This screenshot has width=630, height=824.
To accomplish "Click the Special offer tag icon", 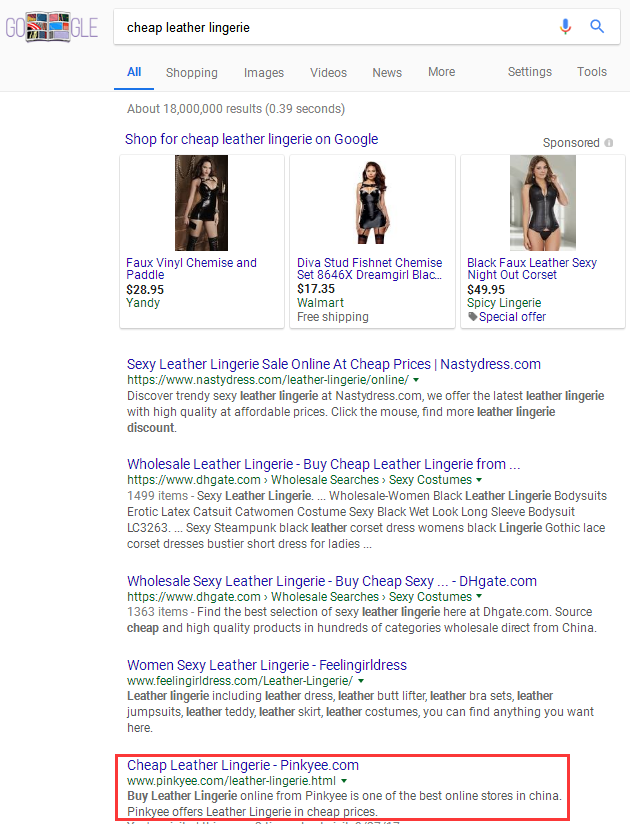I will pos(472,316).
